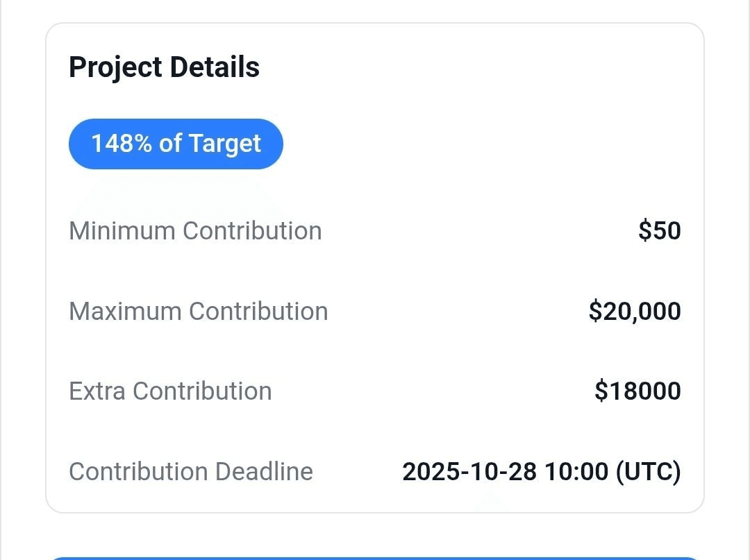Select the $20,000 maximum contribution value
The height and width of the screenshot is (560, 750).
tap(635, 312)
